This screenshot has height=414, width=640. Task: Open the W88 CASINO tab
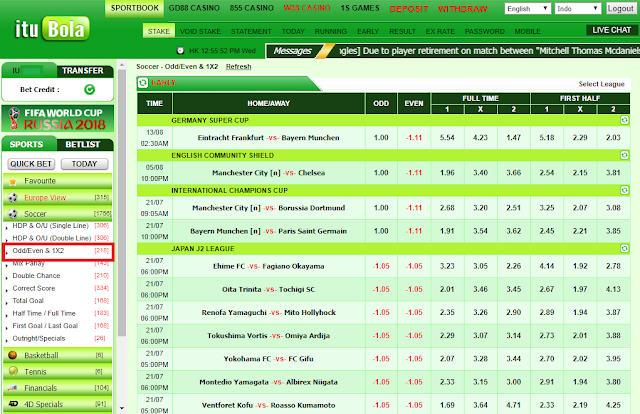[307, 8]
